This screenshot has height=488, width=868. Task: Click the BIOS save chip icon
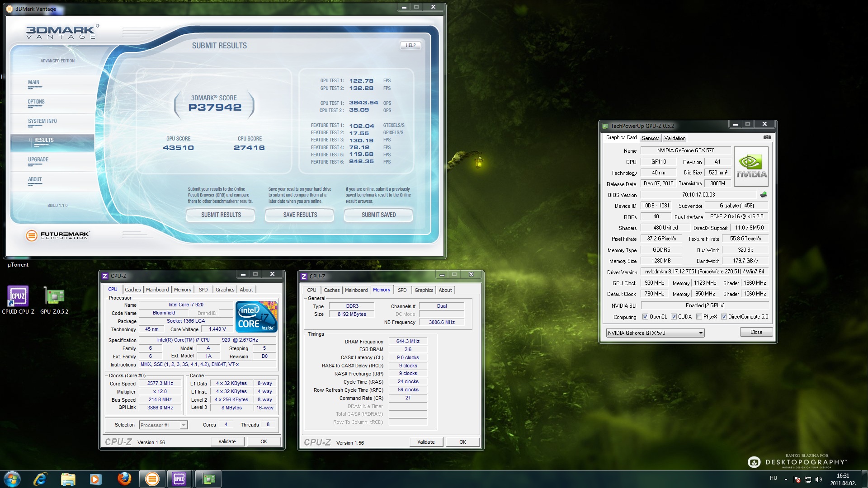(x=764, y=195)
